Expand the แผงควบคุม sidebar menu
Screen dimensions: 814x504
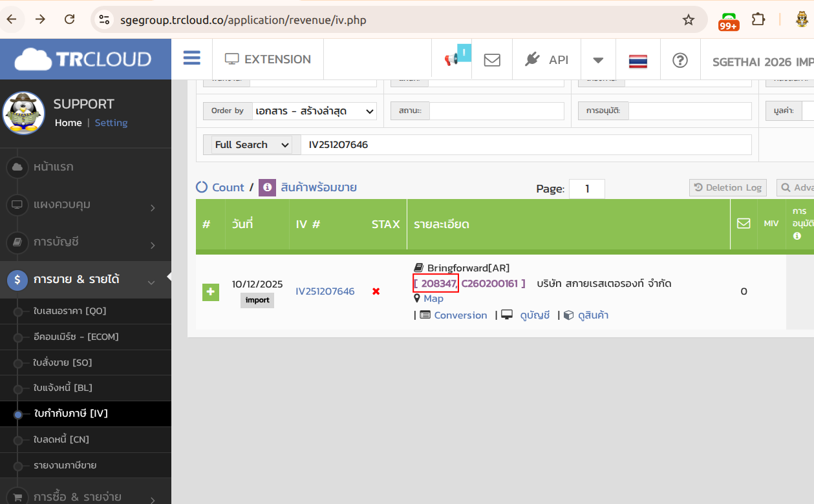(85, 205)
